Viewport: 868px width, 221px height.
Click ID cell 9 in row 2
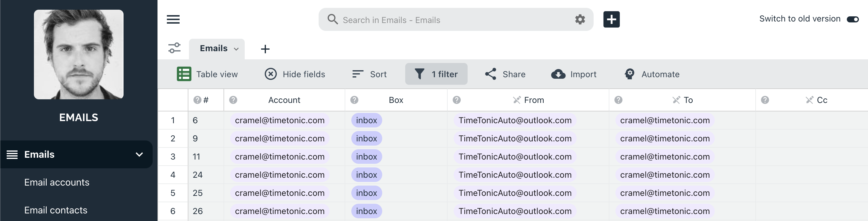[x=206, y=138]
